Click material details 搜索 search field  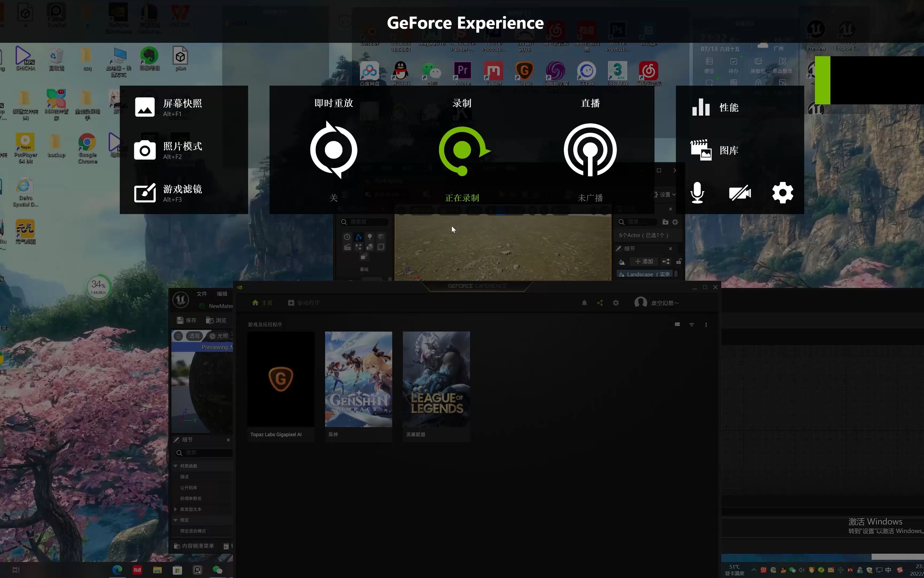[204, 452]
